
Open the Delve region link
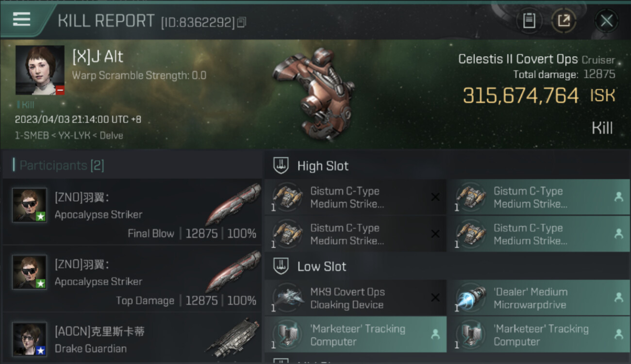(111, 135)
